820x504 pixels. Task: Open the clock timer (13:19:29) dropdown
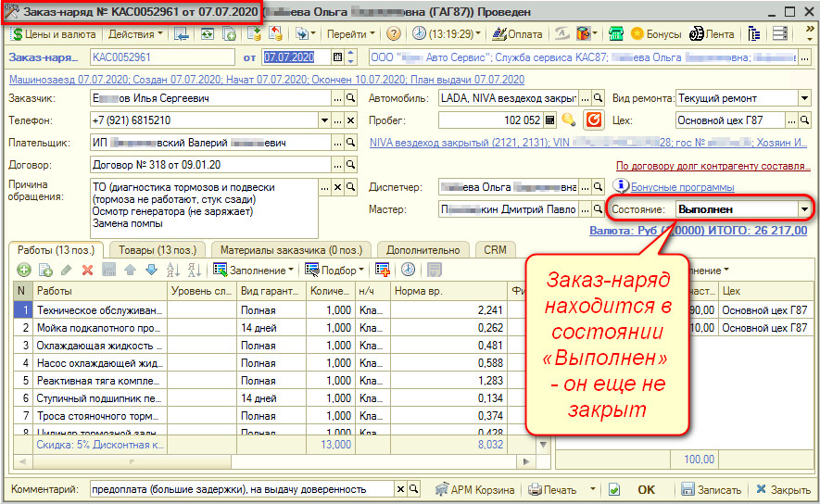(446, 34)
